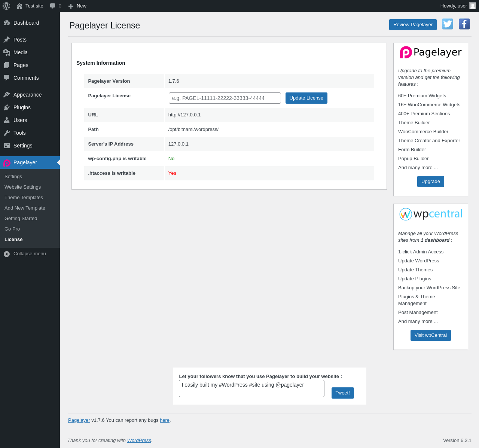This screenshot has height=448, width=479.
Task: Click the 1-click Admin Access feature
Action: coord(421,252)
